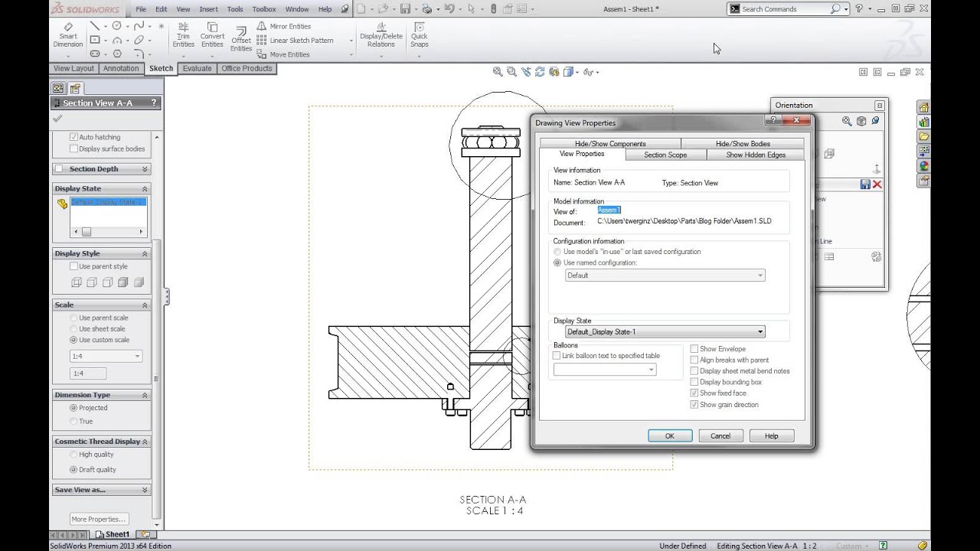This screenshot has width=980, height=551.
Task: Select the Corner Rectangle tool
Action: pos(95,40)
